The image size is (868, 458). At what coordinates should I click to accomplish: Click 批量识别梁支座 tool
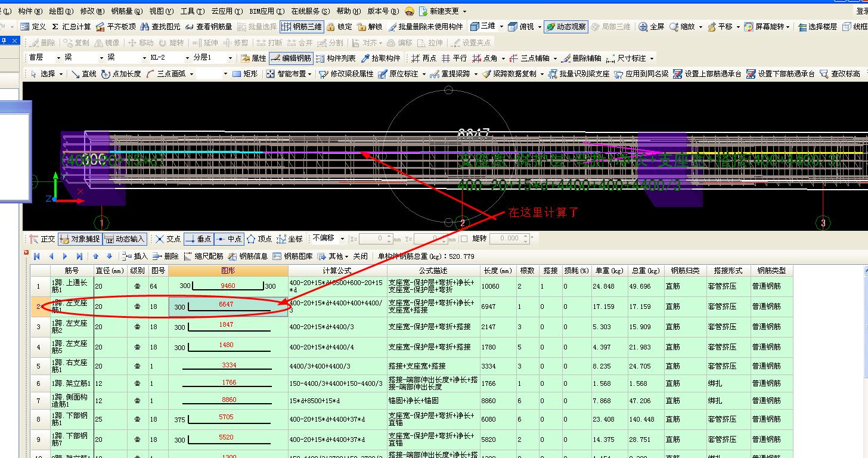coord(579,74)
